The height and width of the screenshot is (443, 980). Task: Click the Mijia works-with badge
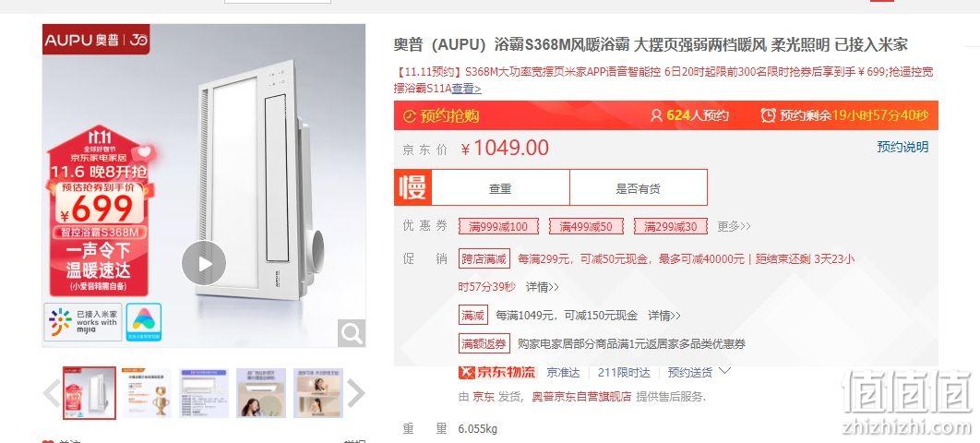coord(83,322)
